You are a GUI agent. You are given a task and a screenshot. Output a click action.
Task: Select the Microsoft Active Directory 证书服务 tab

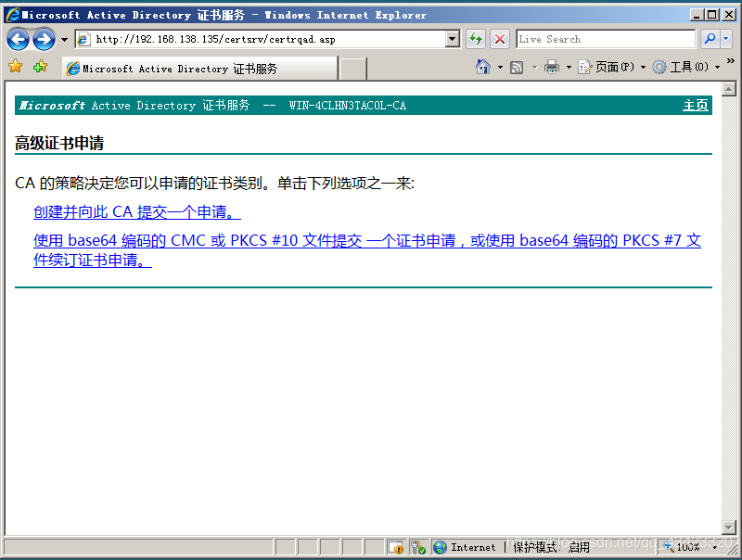200,69
